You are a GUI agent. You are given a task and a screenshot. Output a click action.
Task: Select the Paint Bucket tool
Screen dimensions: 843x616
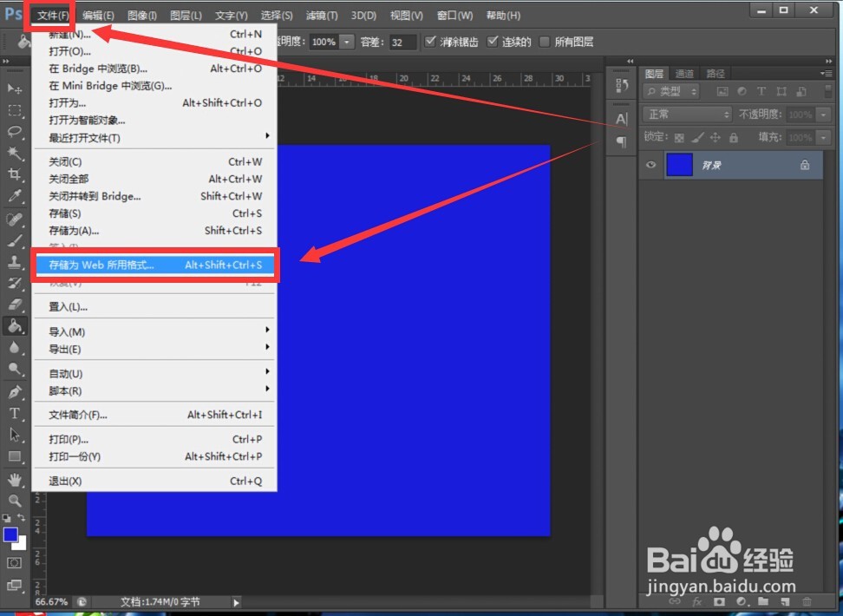15,326
